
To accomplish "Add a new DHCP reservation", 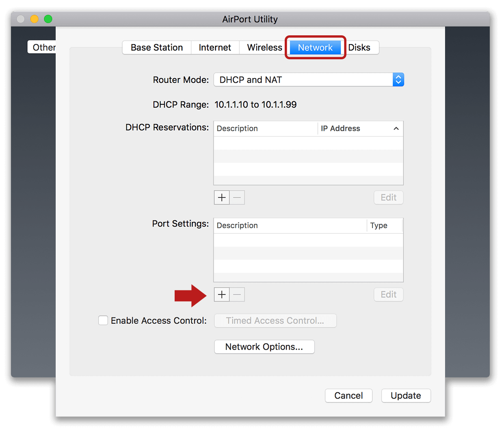I will [x=221, y=197].
